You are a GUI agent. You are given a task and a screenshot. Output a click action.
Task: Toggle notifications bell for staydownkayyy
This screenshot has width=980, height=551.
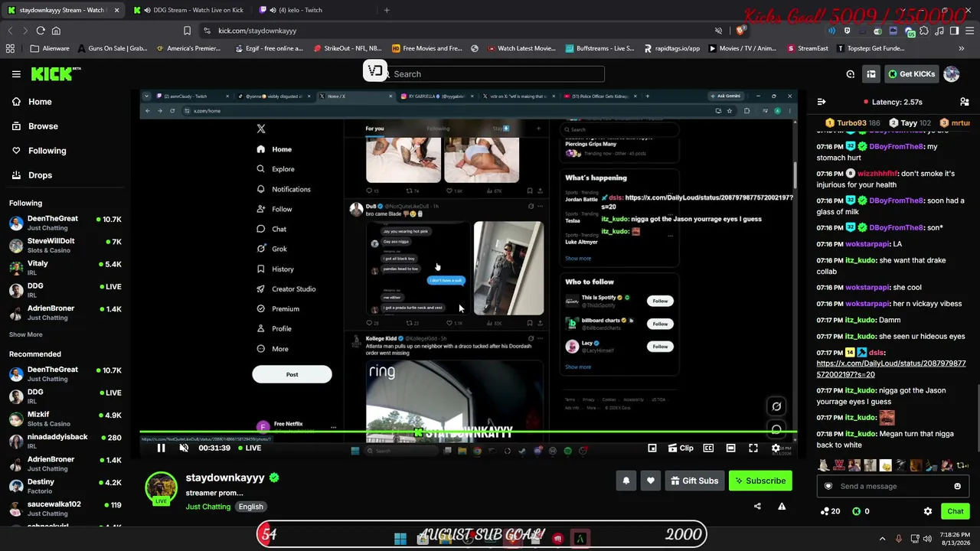(x=626, y=481)
